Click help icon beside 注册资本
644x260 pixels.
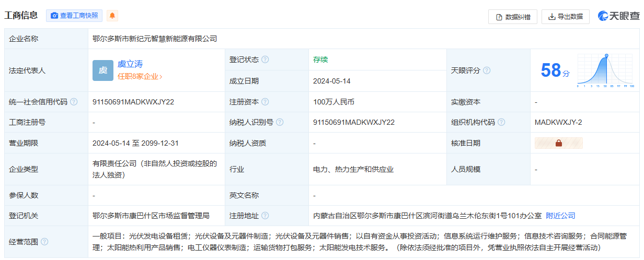point(266,102)
